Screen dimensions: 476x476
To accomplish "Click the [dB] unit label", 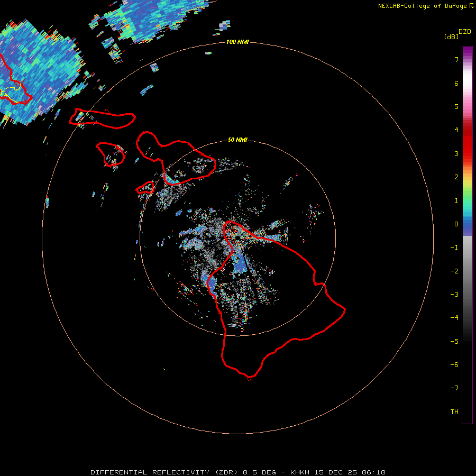I will tap(451, 36).
